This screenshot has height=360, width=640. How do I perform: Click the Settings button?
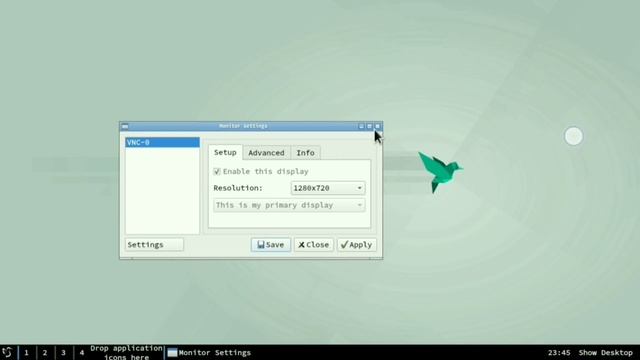[x=154, y=244]
